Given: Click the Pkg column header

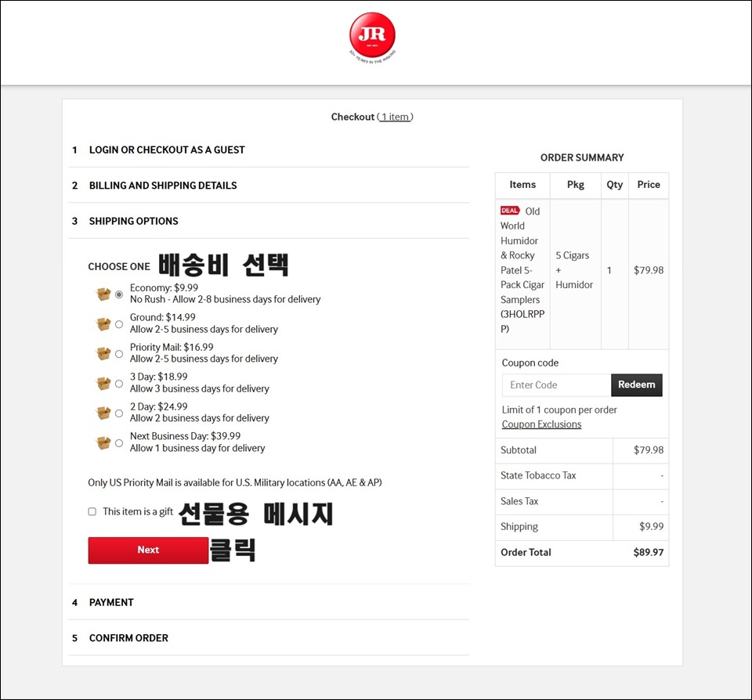Looking at the screenshot, I should (x=576, y=185).
